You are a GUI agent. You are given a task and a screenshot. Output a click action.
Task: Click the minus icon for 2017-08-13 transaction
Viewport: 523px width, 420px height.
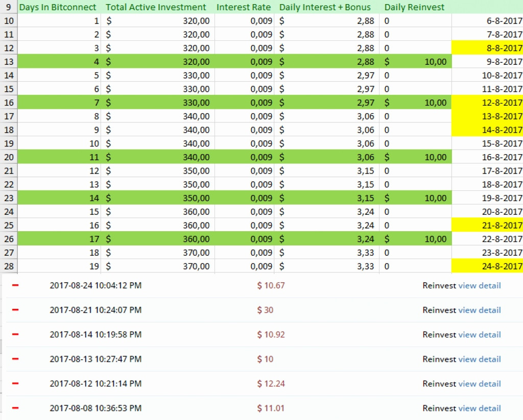point(15,359)
